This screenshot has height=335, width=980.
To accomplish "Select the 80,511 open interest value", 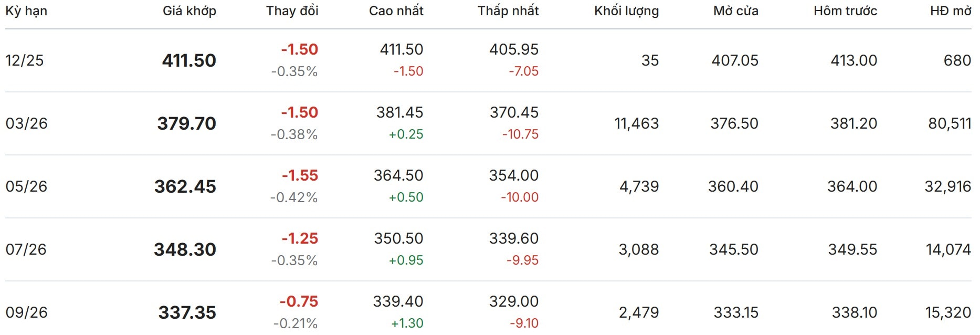I will (949, 123).
